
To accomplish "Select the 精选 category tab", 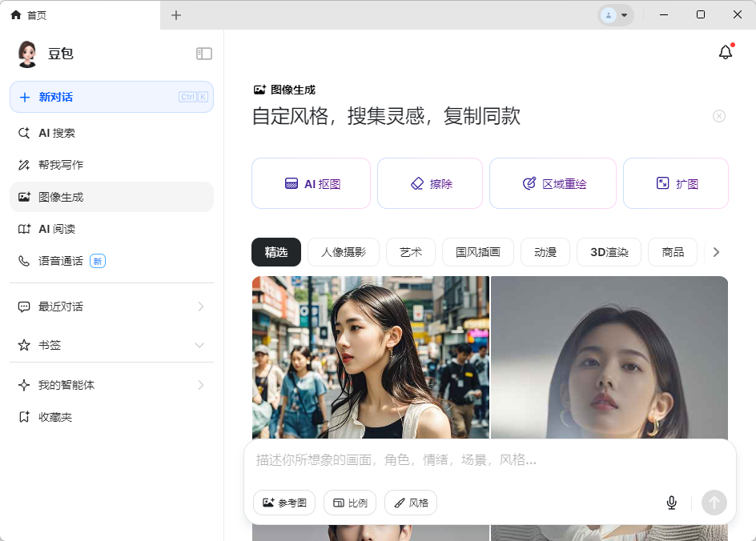I will [276, 252].
